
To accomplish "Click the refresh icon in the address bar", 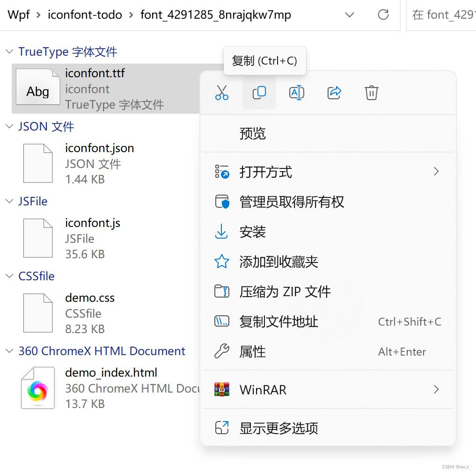I will (383, 15).
